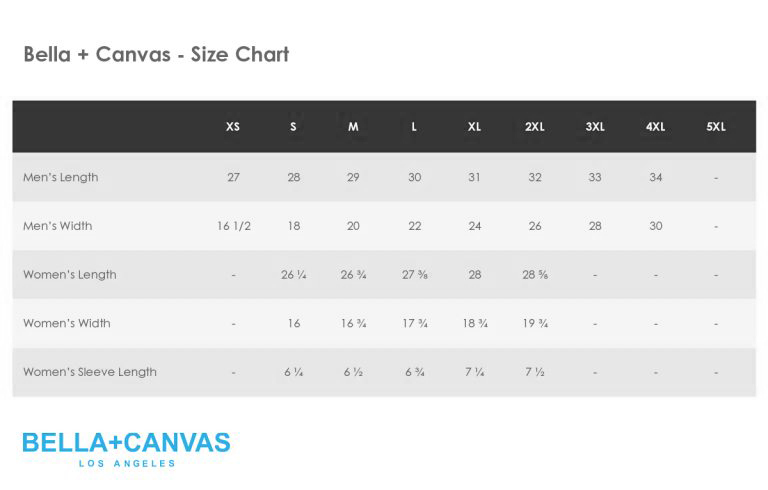Select the Women's Sleeve Length row label

pyautogui.click(x=90, y=372)
